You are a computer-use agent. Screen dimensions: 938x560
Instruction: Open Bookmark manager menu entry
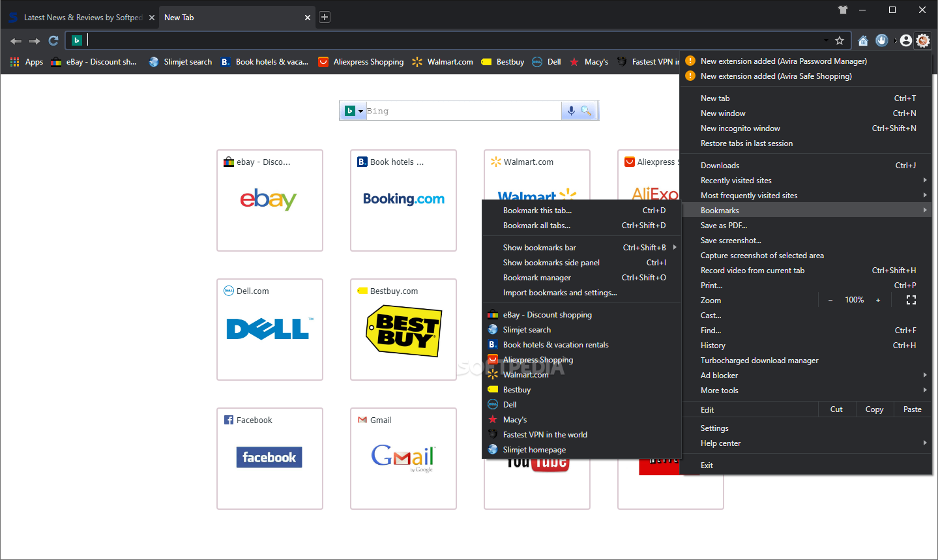tap(581, 278)
